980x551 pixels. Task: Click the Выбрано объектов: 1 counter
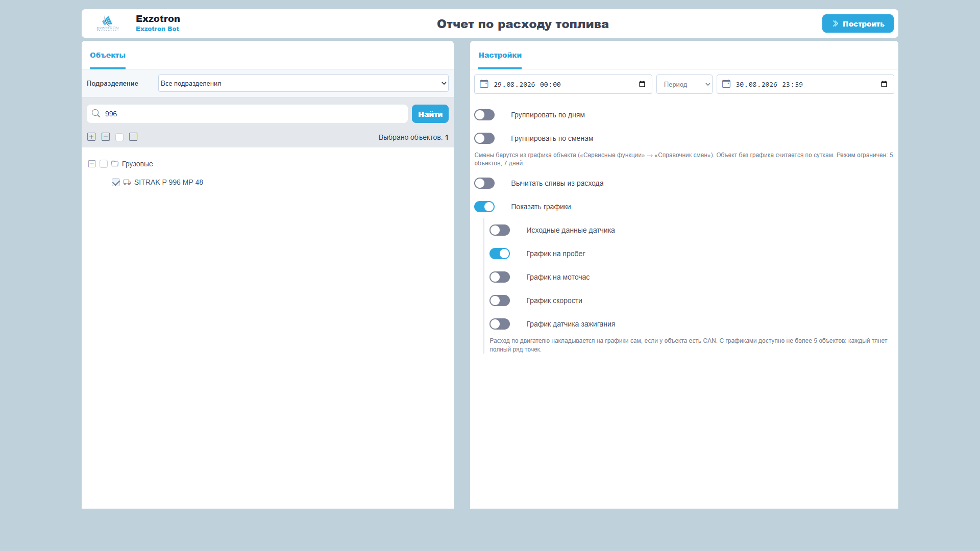[x=413, y=137]
